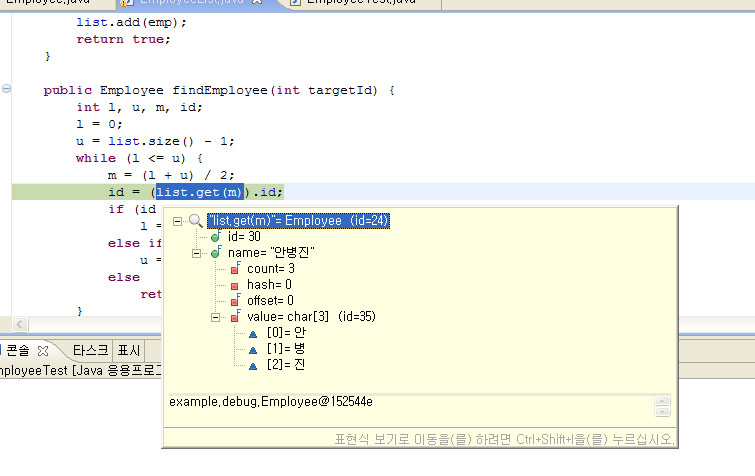
Task: Collapse the findEmployee method fold marker
Action: 6,89
